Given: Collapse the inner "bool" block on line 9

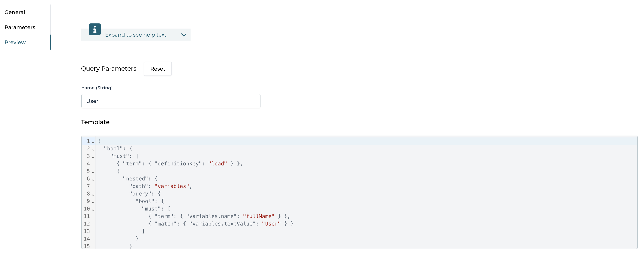Looking at the screenshot, I should click(x=93, y=202).
